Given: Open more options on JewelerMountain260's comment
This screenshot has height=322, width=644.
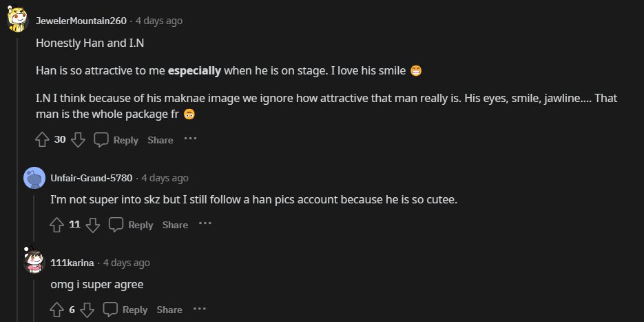Looking at the screenshot, I should point(191,139).
